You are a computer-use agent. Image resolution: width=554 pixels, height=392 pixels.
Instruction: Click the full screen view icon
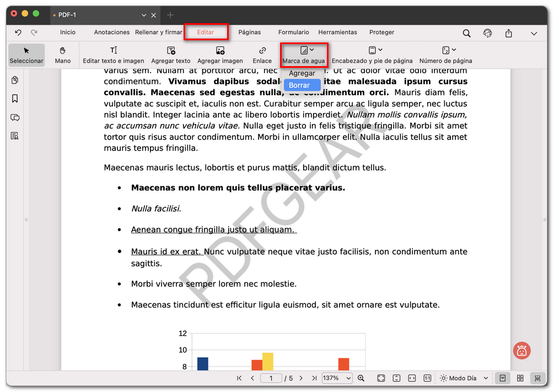(x=381, y=378)
